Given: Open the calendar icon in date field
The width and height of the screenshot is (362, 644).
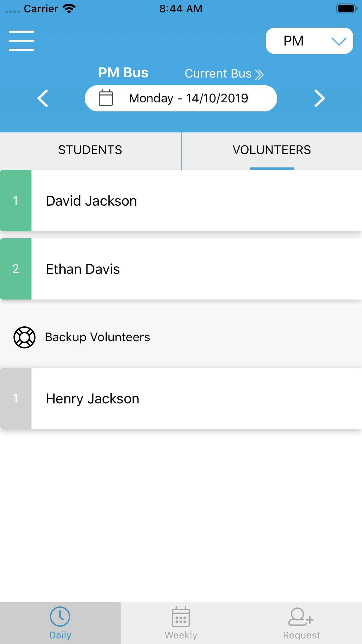Looking at the screenshot, I should (x=106, y=98).
